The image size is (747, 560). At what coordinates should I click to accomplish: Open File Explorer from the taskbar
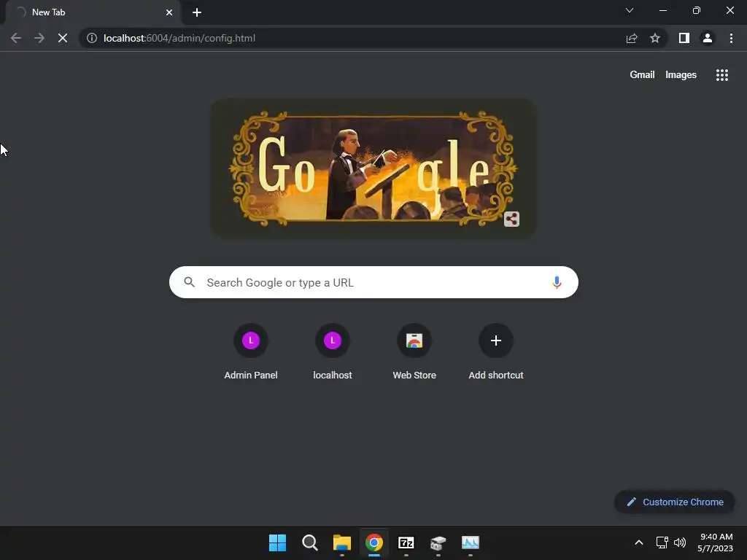coord(341,542)
